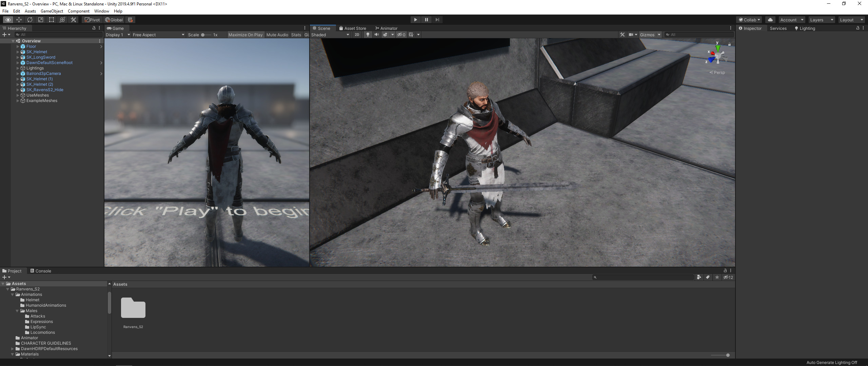868x366 pixels.
Task: Open Inspector panel options menu
Action: (x=863, y=28)
